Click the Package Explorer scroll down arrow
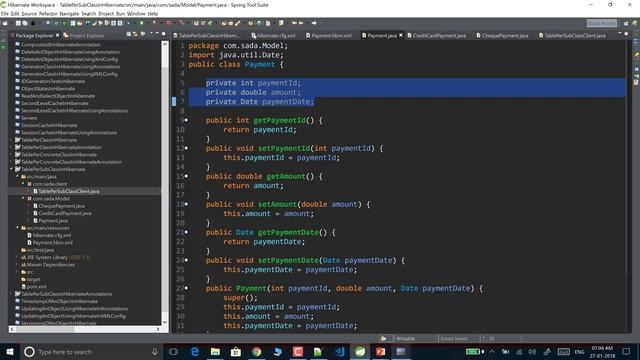This screenshot has height=360, width=640. (x=165, y=322)
